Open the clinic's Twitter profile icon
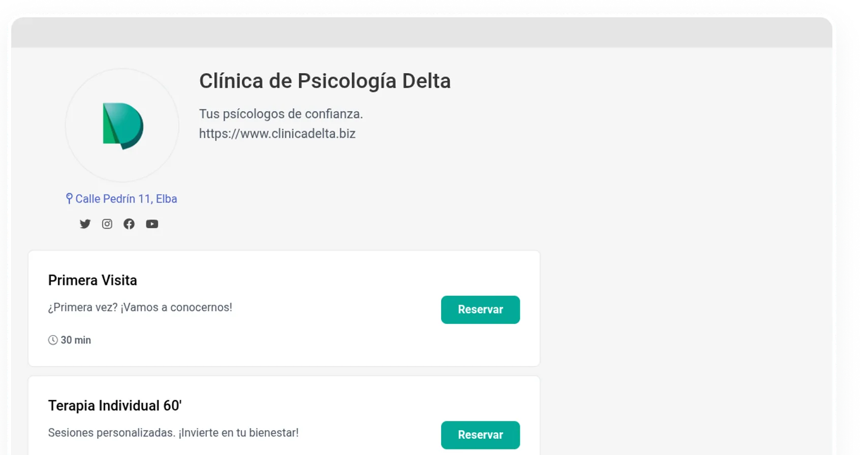This screenshot has width=868, height=455. pos(85,223)
